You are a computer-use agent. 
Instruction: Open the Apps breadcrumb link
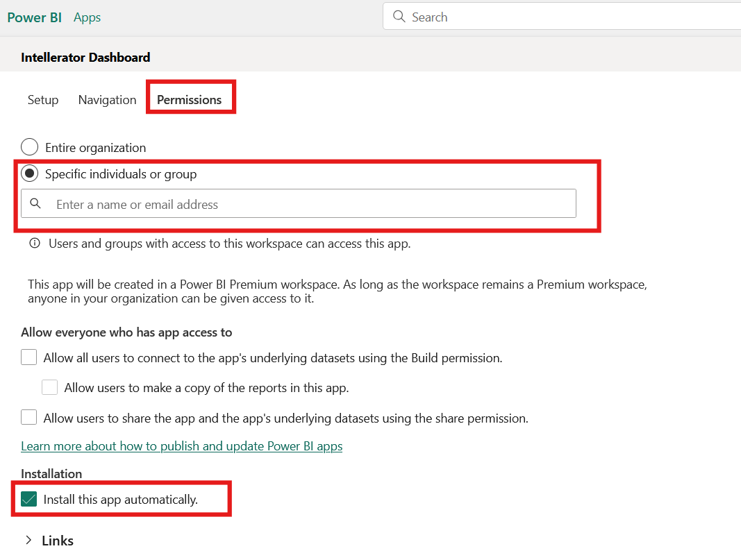[x=88, y=17]
